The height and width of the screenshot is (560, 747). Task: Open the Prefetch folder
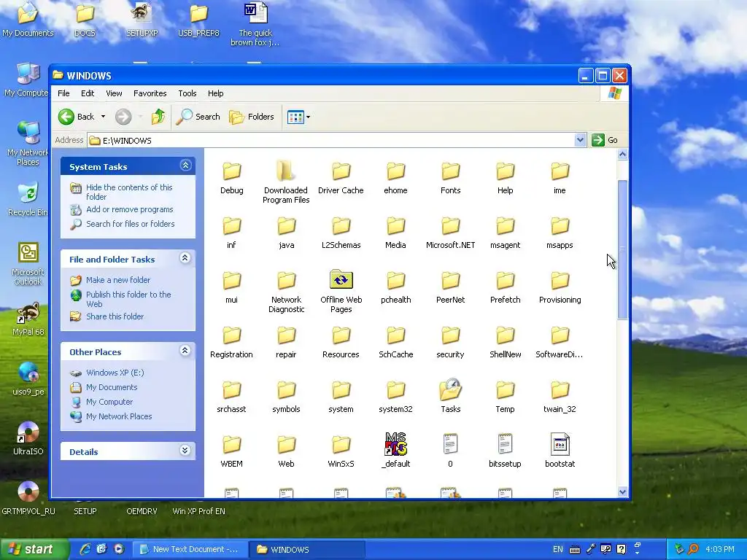505,281
